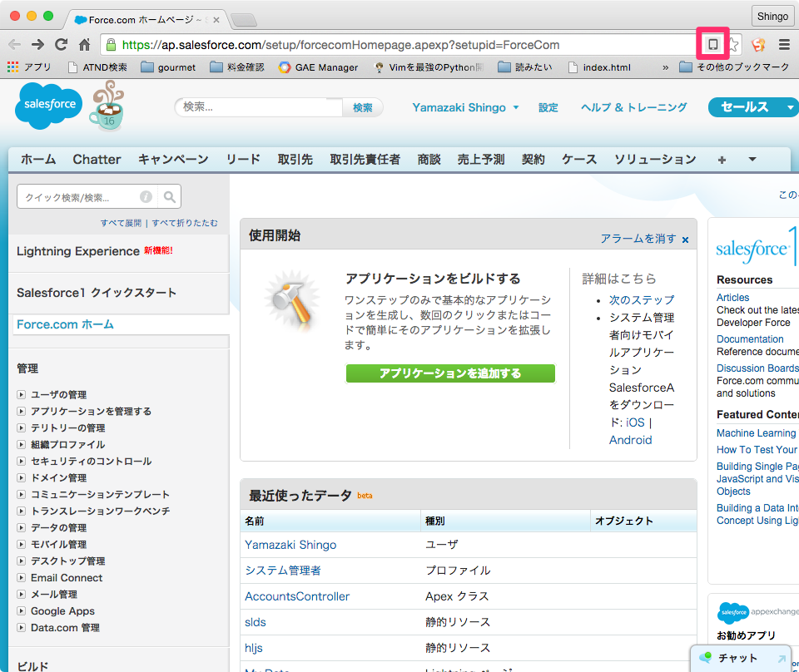Open その他のブックマーク folder
The height and width of the screenshot is (672, 799).
(734, 67)
